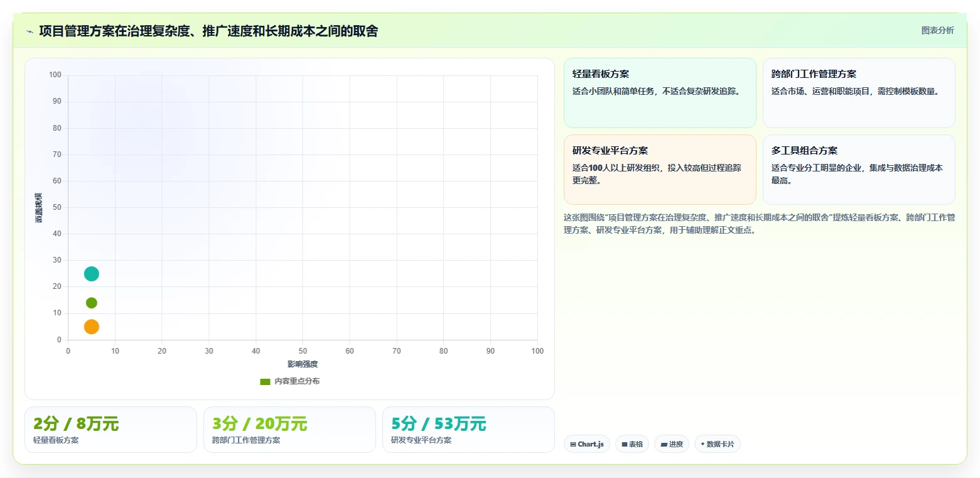This screenshot has height=478, width=980.
Task: Click the 5分 / 53万元 stat card
Action: click(x=468, y=430)
